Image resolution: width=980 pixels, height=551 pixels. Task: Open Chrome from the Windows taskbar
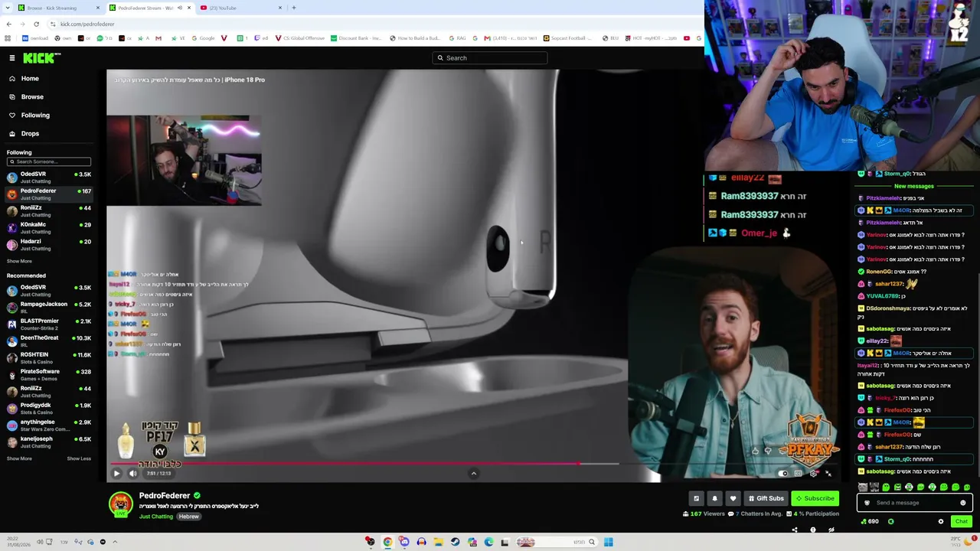click(x=387, y=542)
